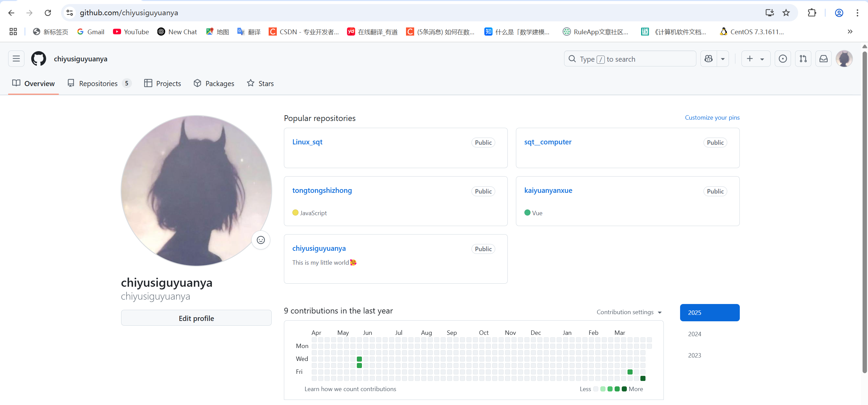Expand the create new plus dropdown
The height and width of the screenshot is (405, 868).
click(755, 59)
